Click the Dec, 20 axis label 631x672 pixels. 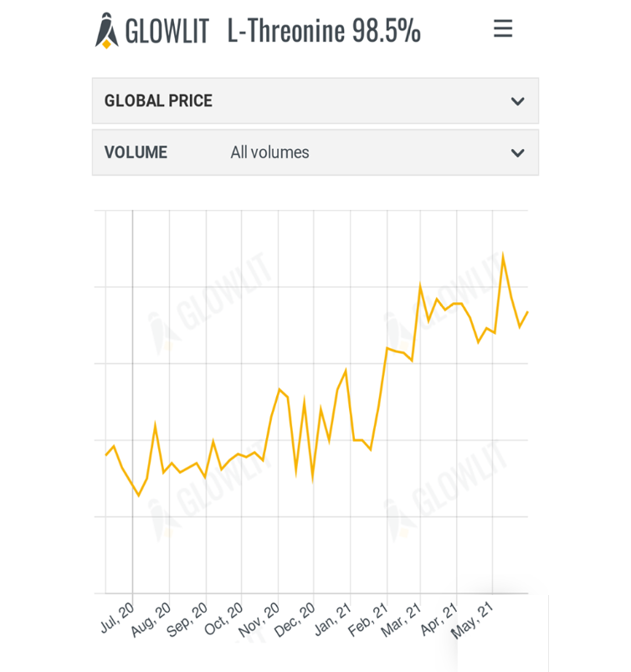click(295, 619)
